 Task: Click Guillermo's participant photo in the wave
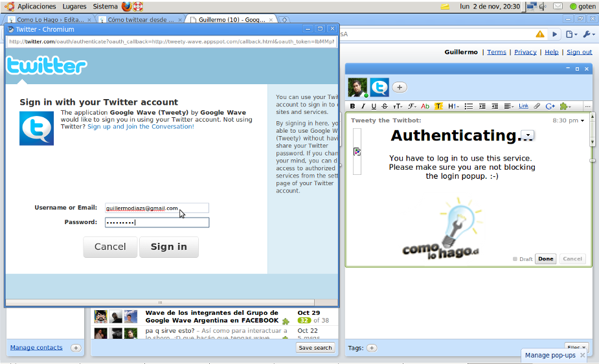click(357, 87)
